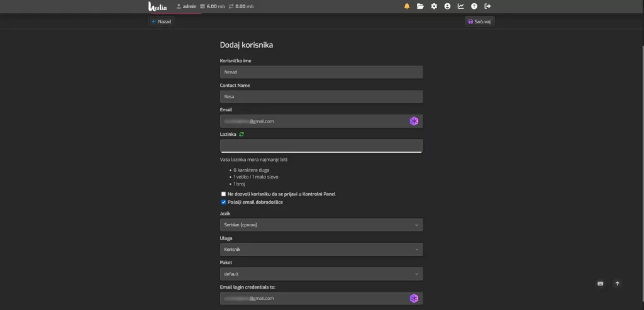644x310 pixels.
Task: Open the Jezik language dropdown
Action: pyautogui.click(x=321, y=225)
